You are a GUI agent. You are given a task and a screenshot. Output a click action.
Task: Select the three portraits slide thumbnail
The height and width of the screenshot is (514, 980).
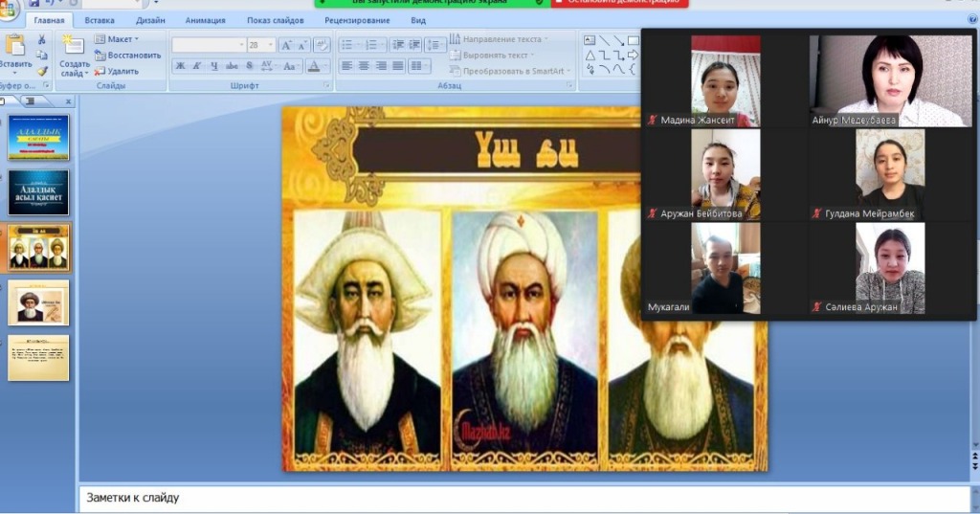click(x=38, y=248)
